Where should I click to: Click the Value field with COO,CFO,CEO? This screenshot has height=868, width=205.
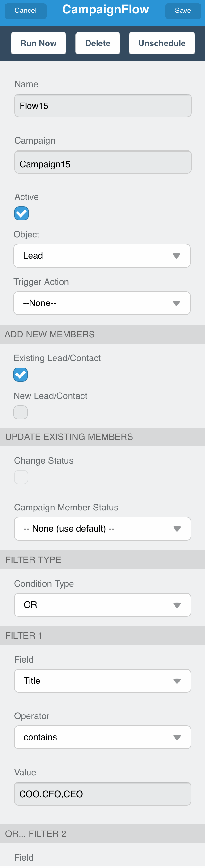103,794
